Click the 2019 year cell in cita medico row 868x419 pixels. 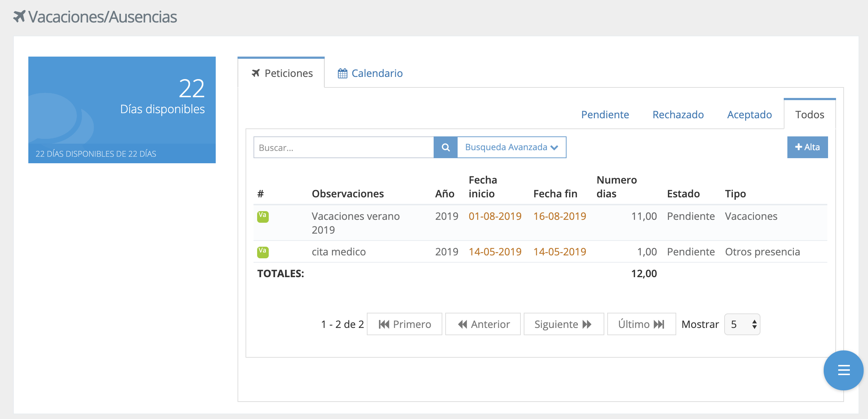pos(447,252)
